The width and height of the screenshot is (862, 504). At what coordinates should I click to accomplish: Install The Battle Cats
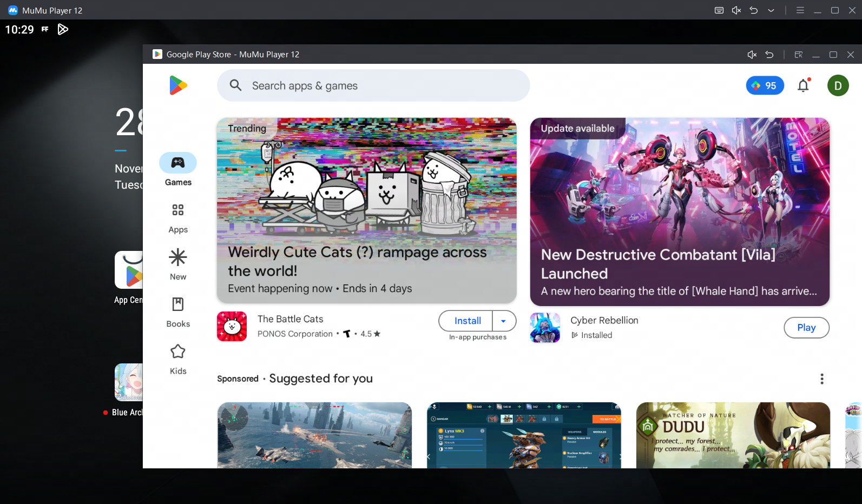pos(467,321)
